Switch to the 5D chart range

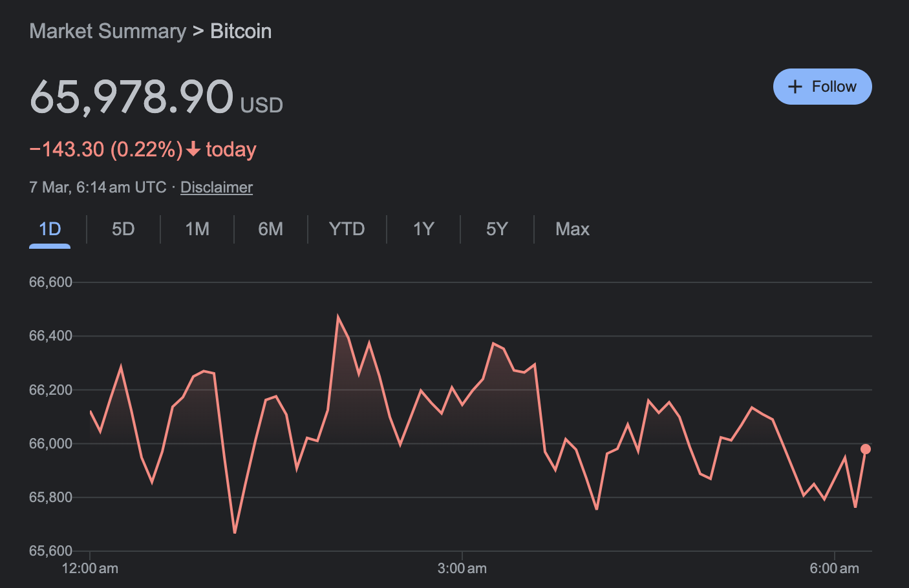click(123, 229)
